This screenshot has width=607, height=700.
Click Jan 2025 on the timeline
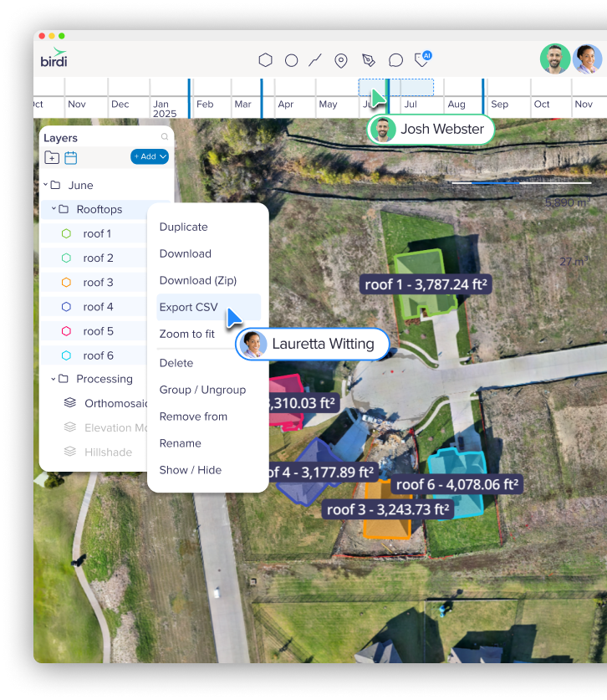[x=165, y=109]
